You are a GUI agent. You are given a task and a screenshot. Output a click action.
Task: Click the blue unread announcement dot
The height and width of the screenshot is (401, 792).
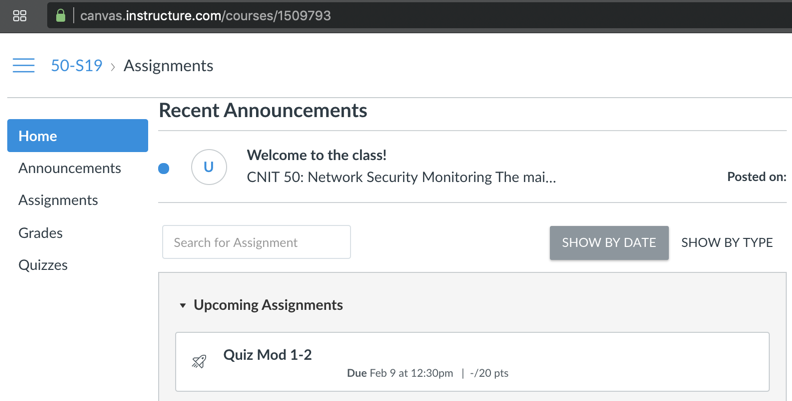coord(164,168)
